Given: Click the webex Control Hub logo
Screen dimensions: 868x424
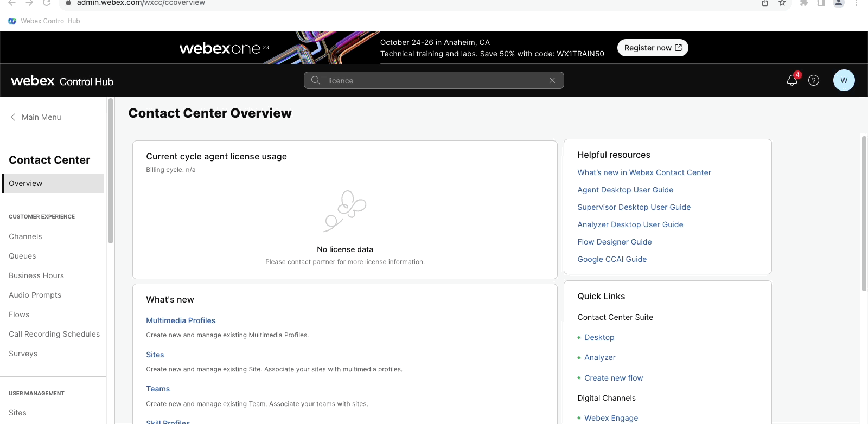Looking at the screenshot, I should pyautogui.click(x=62, y=81).
